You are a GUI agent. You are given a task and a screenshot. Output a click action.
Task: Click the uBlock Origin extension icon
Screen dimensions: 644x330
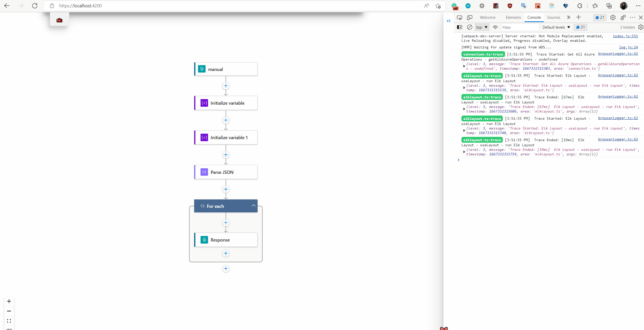point(510,6)
